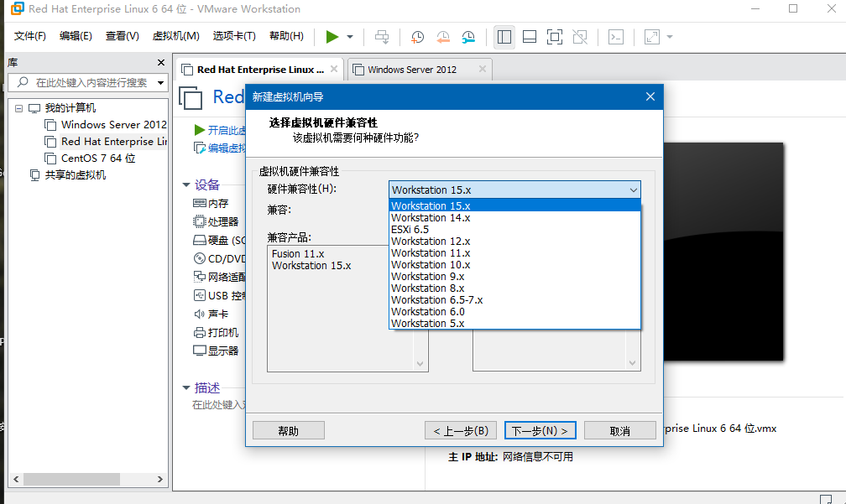
Task: Click the 硬盘 hard disk device entry
Action: point(219,241)
